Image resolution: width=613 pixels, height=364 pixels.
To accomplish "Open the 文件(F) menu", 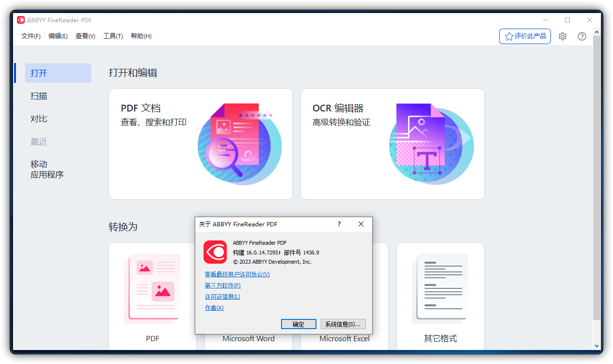I will pyautogui.click(x=31, y=36).
